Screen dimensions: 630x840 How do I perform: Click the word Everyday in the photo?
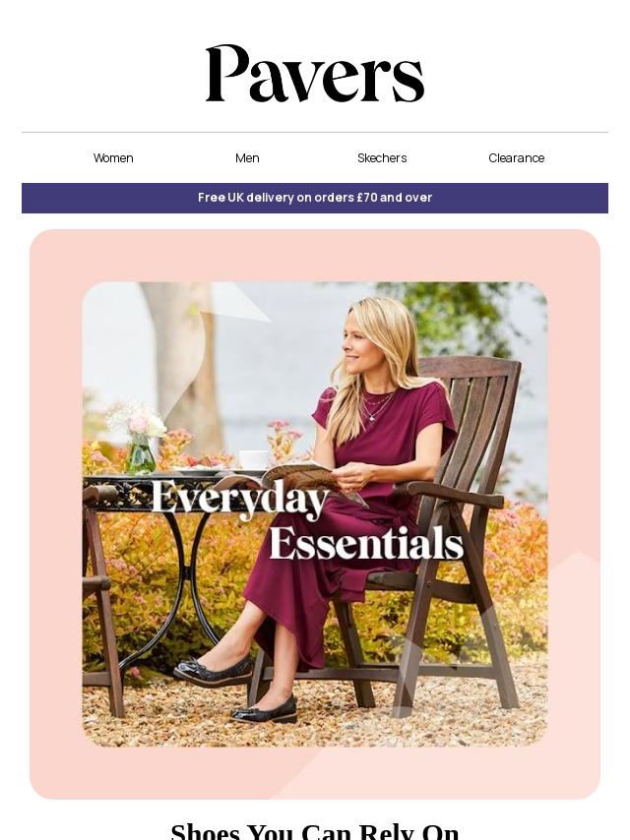click(x=239, y=499)
